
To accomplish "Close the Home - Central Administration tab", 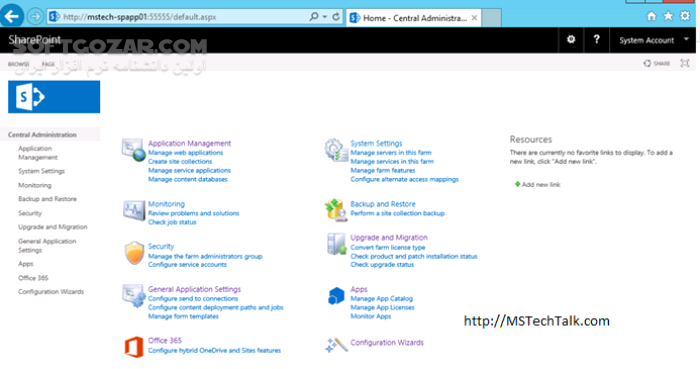I will click(x=474, y=18).
